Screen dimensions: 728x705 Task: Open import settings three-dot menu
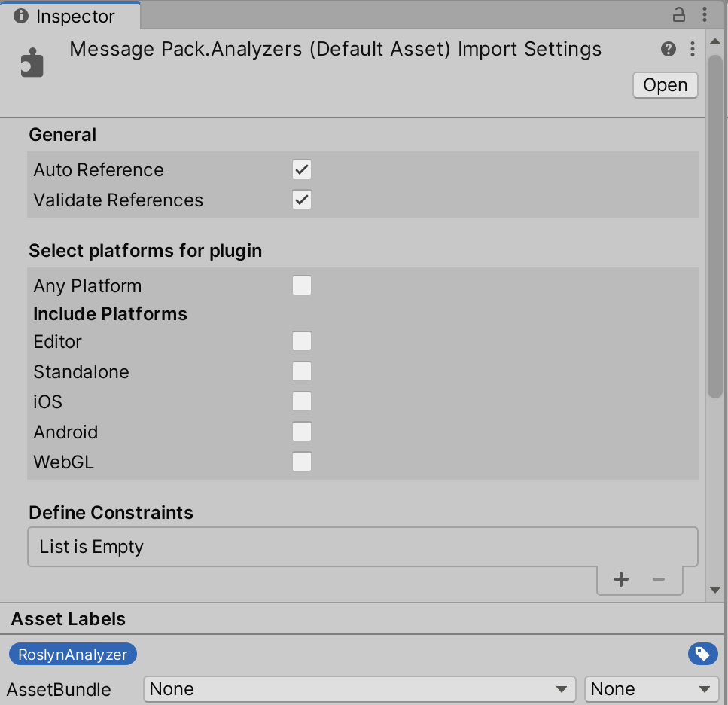point(693,49)
